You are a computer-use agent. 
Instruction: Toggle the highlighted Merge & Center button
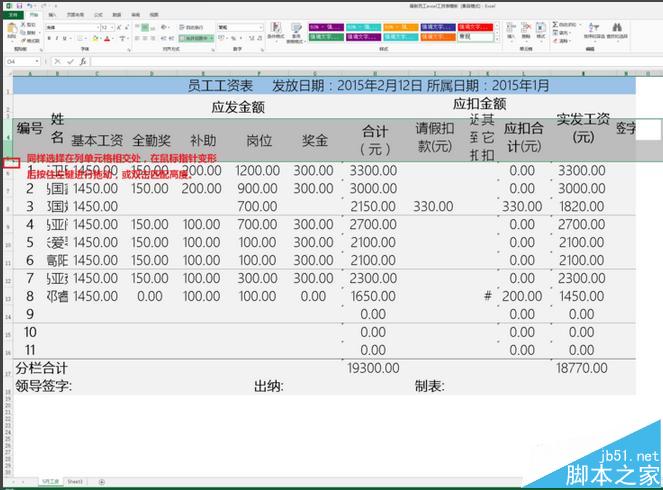(194, 38)
